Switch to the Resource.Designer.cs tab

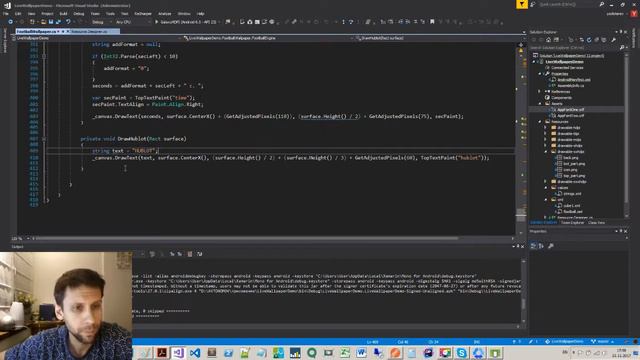(x=90, y=31)
